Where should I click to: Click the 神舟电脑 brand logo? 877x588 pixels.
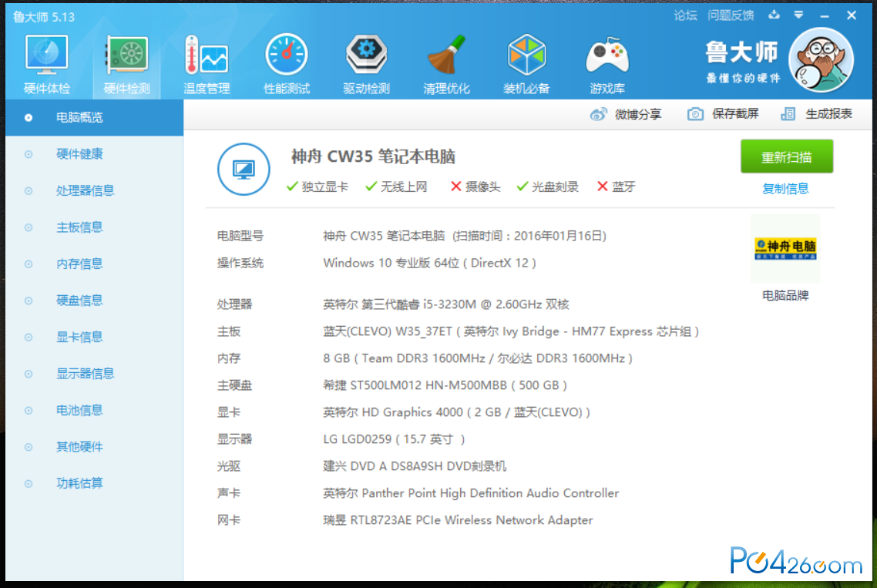[x=785, y=248]
